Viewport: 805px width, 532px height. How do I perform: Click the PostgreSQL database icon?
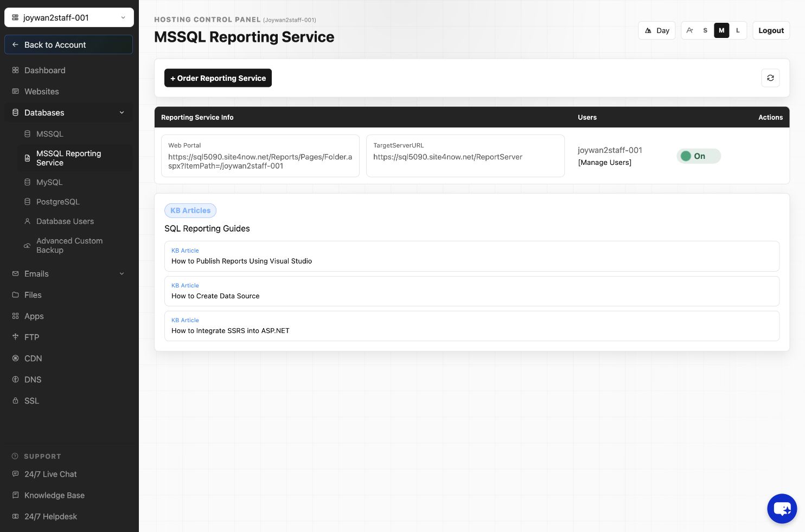(x=27, y=202)
